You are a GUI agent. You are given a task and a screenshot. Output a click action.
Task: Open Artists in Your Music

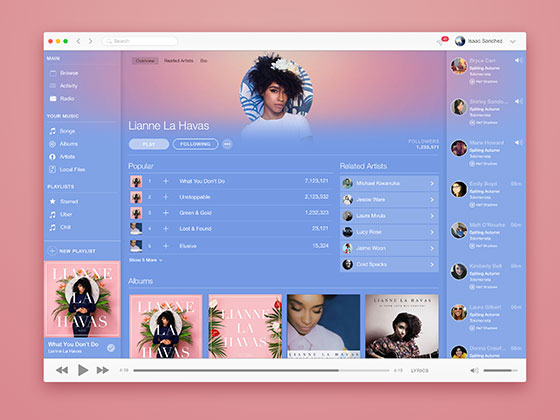point(62,157)
